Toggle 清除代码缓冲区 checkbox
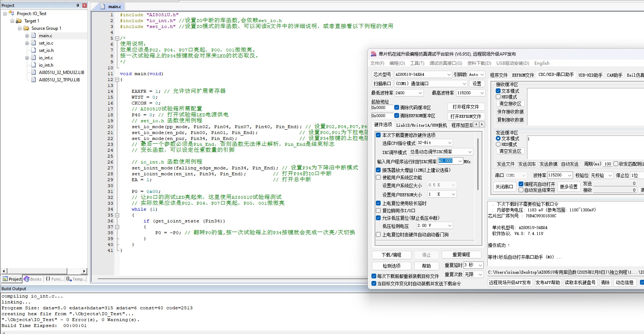Viewport: 644px width, 334px height. [x=396, y=108]
